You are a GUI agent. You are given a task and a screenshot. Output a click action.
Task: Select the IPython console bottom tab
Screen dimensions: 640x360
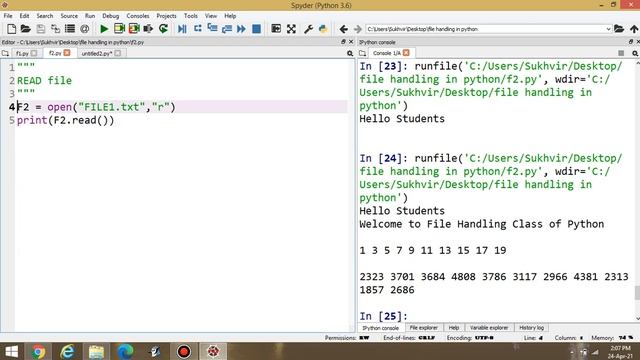tap(381, 328)
